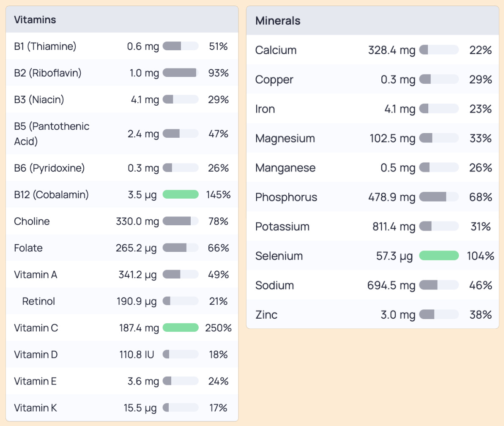Click the Vitamin C green progress bar
Viewport: 504px width, 426px height.
[x=181, y=328]
